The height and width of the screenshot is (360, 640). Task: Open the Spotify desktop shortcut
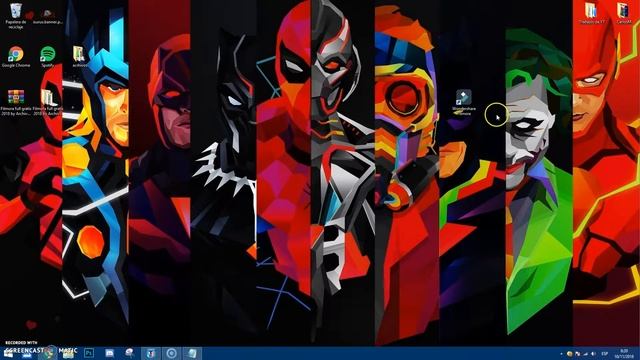pos(48,57)
